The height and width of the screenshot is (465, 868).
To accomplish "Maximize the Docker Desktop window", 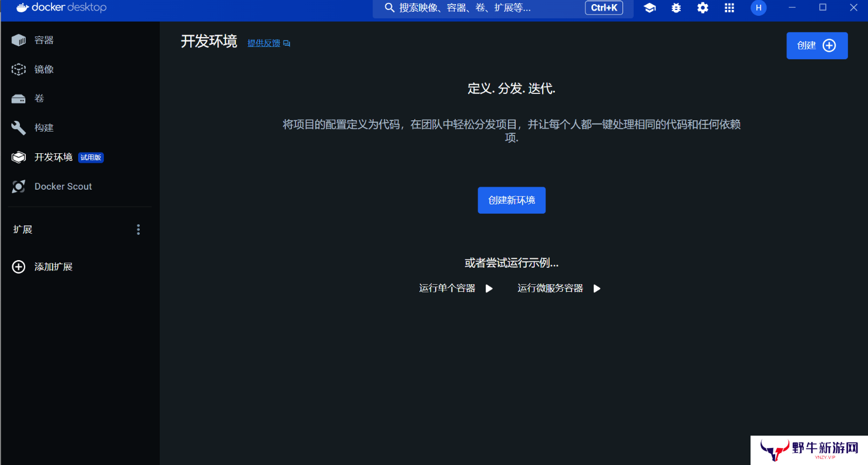I will tap(823, 8).
